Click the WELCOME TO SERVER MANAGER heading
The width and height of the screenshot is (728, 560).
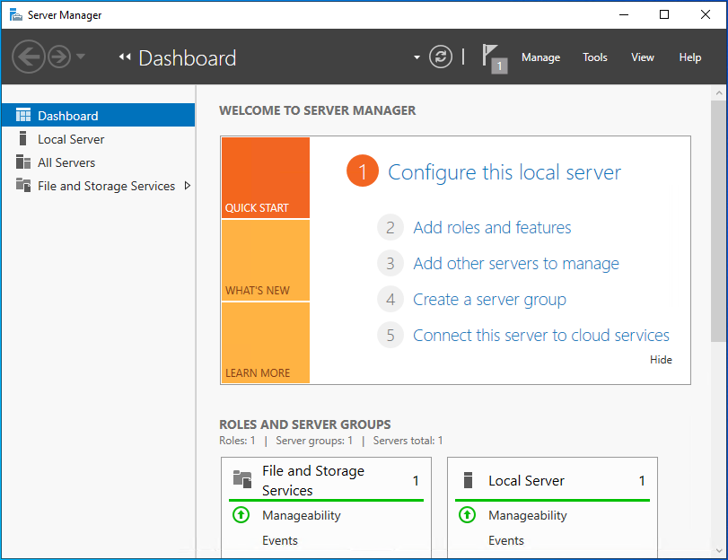(318, 110)
